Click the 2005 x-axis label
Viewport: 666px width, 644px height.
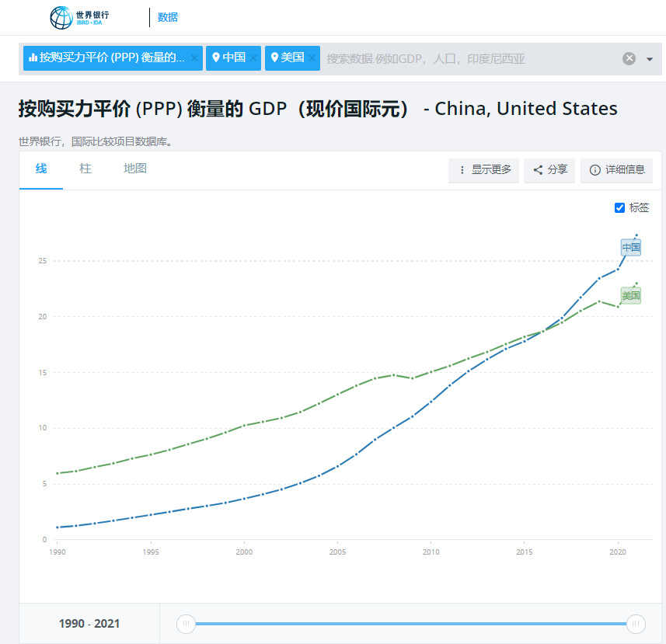tap(338, 552)
